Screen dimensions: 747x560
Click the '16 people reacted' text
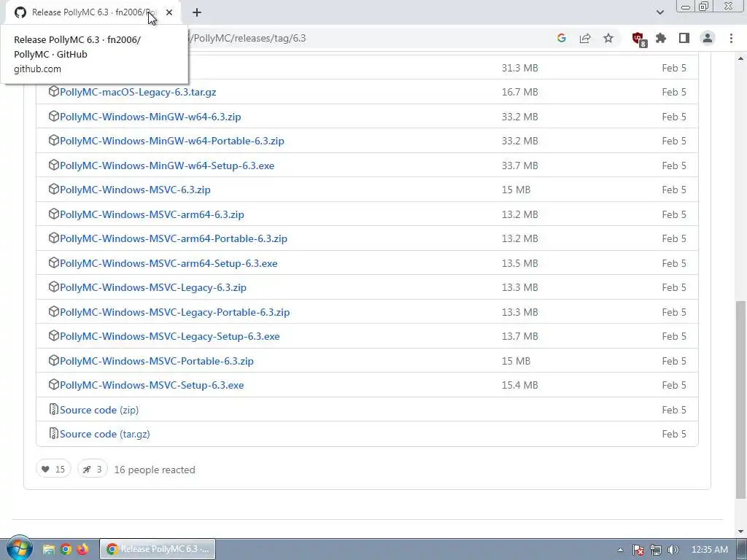click(155, 470)
